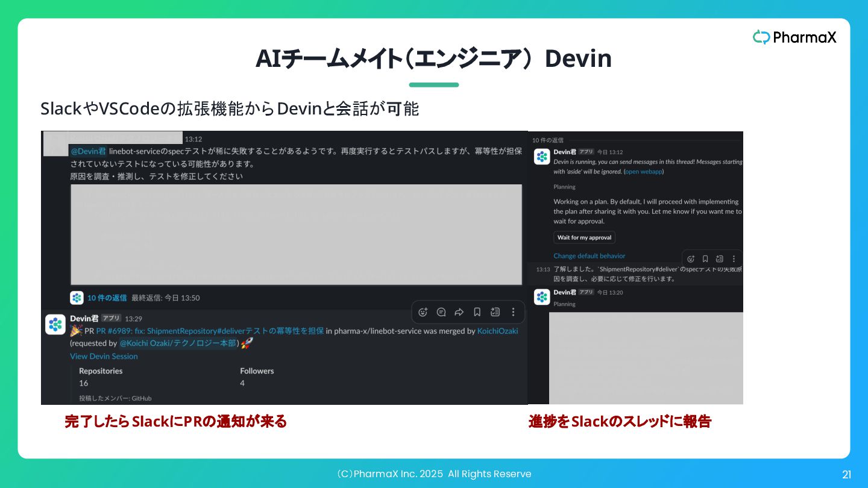Open the Devin avatar on the 今日 13:20 reply
This screenshot has height=488, width=868.
[542, 297]
